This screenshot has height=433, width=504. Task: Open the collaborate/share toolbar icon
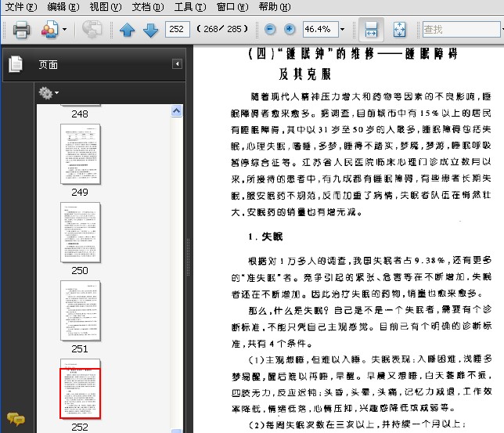[x=49, y=30]
